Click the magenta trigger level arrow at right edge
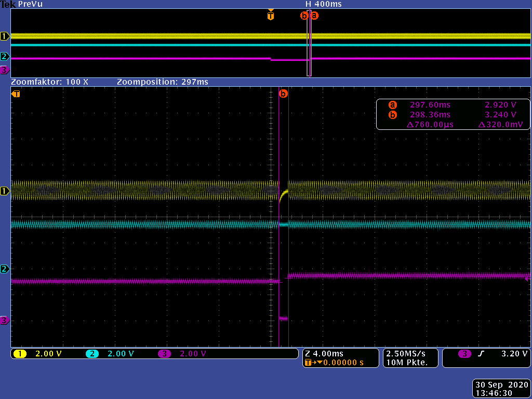The height and width of the screenshot is (399, 532). point(527,278)
